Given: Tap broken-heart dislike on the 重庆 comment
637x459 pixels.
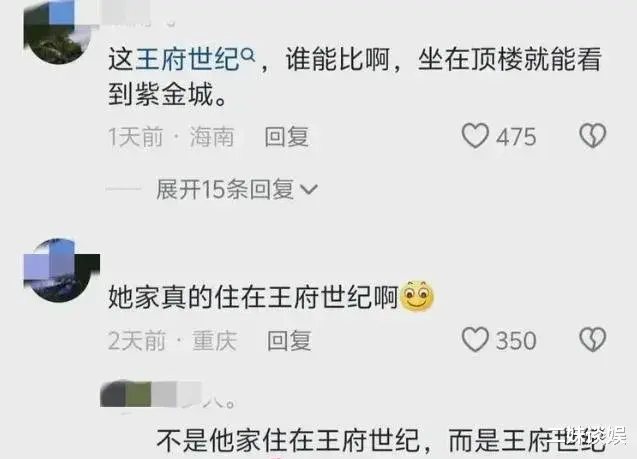Looking at the screenshot, I should point(592,340).
